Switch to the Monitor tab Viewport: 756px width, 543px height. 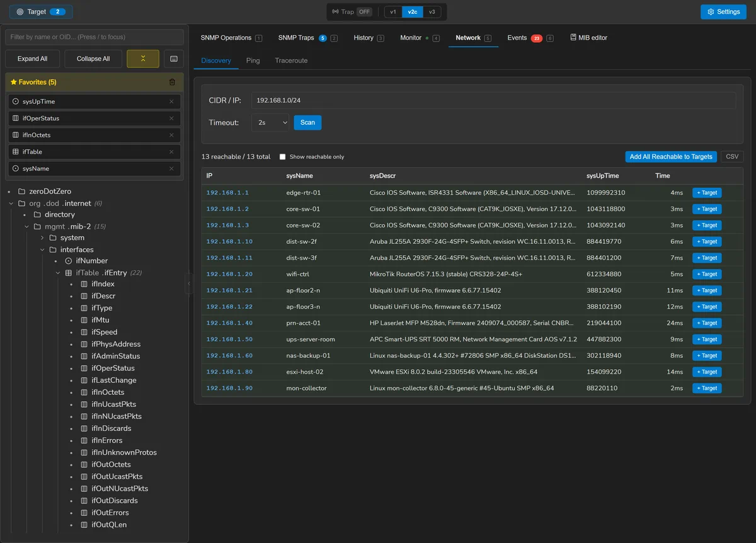(420, 38)
